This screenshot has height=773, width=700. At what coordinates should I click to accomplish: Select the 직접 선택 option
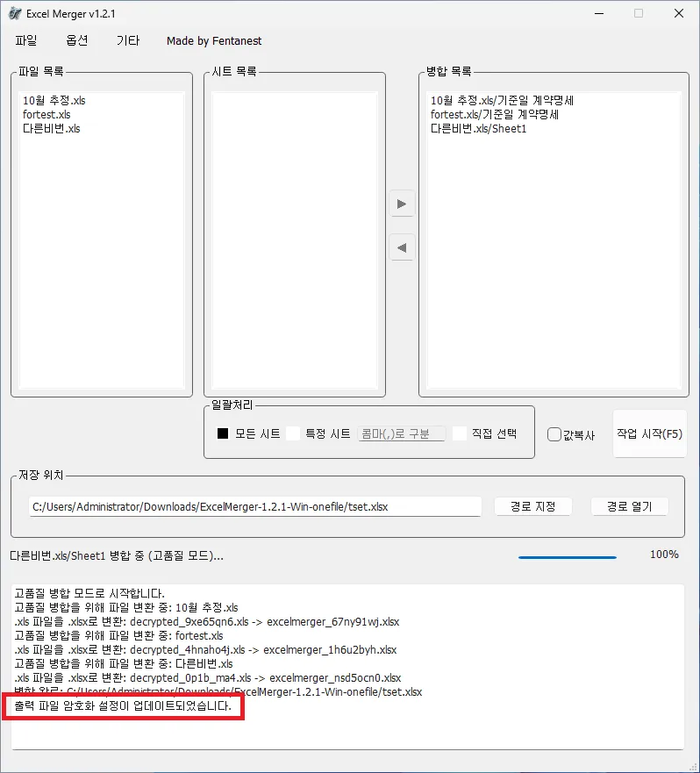(x=460, y=433)
